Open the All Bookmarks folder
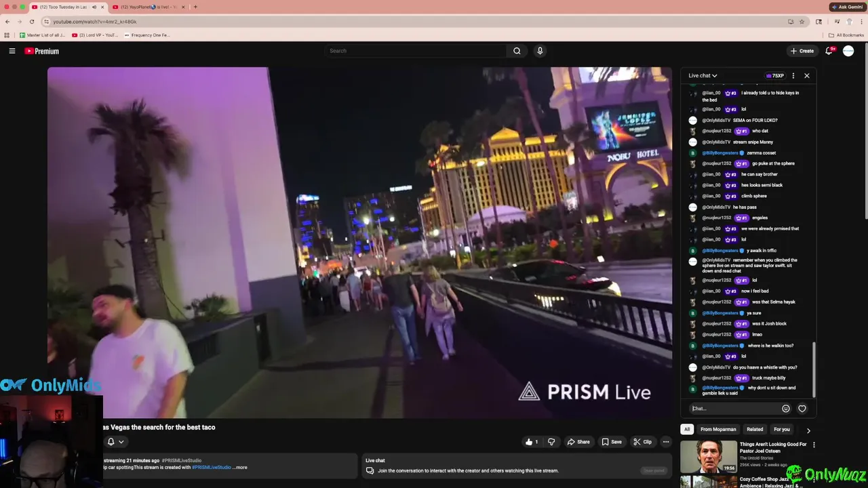Image resolution: width=868 pixels, height=488 pixels. click(846, 35)
